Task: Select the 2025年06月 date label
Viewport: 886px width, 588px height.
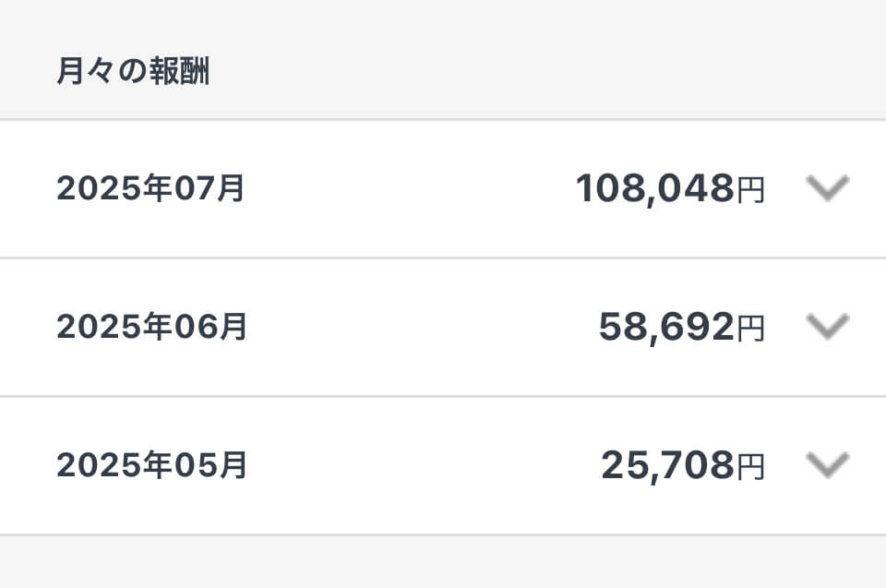Action: 151,328
